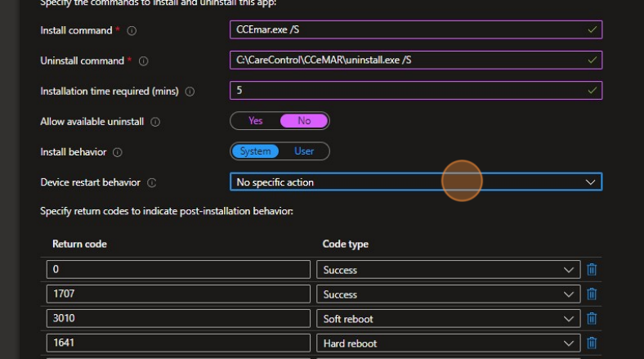Set Allow available uninstall to No
644x359 pixels.
304,121
